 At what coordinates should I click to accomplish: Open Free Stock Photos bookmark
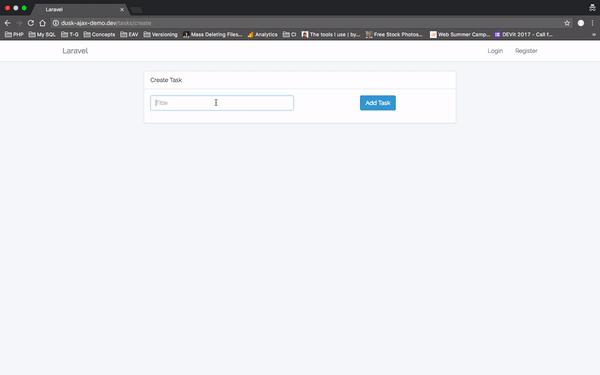click(x=395, y=34)
